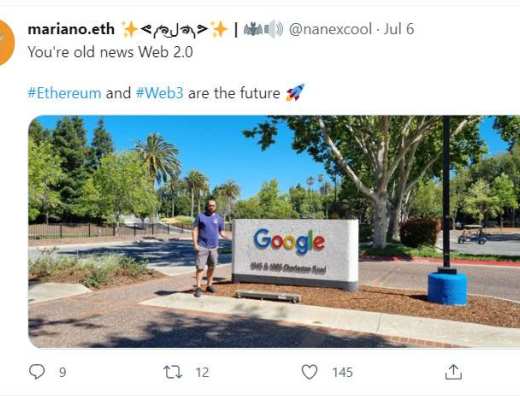This screenshot has width=520, height=400.
Task: Visit the @nanexcool handle
Action: [330, 29]
